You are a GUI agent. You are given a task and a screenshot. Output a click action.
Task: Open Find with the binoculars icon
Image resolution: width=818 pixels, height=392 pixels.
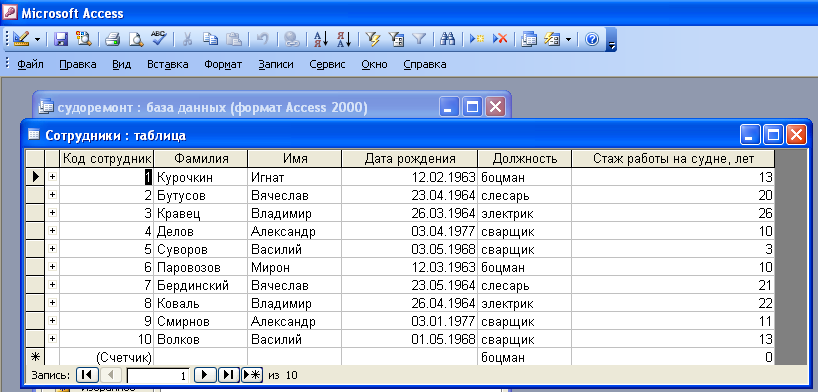coord(448,39)
